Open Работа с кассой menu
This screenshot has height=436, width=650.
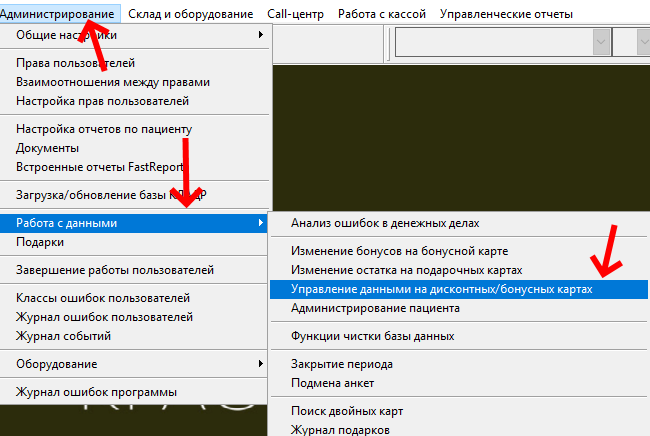click(382, 14)
